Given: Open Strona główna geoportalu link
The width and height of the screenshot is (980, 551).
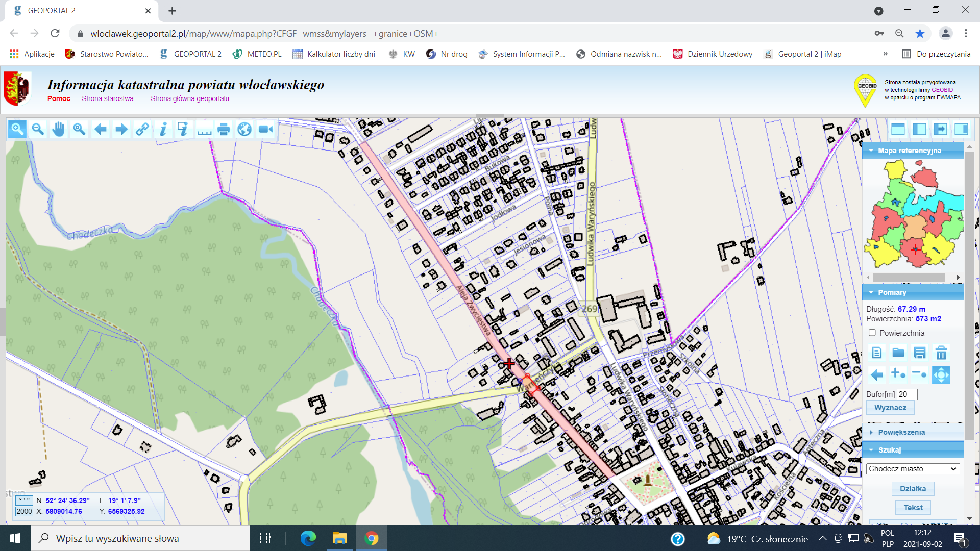Looking at the screenshot, I should (x=190, y=98).
